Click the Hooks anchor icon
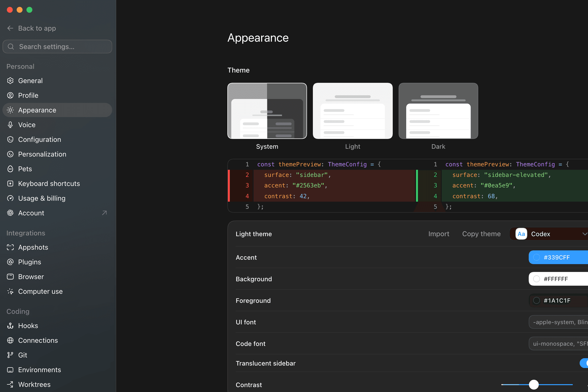The width and height of the screenshot is (588, 392). 10,326
